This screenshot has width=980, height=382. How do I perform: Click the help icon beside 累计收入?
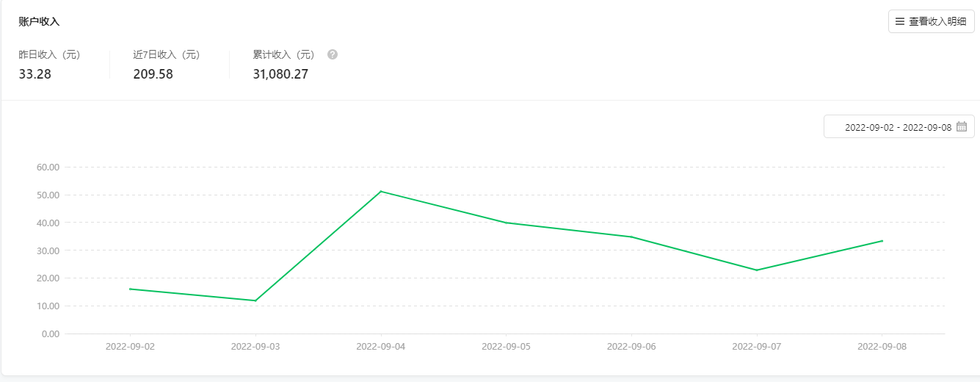(x=333, y=54)
